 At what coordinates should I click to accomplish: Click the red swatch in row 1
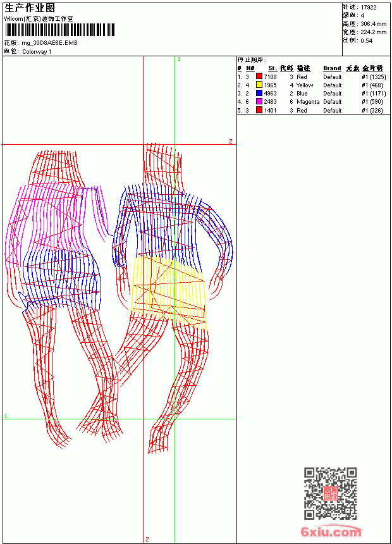point(259,77)
